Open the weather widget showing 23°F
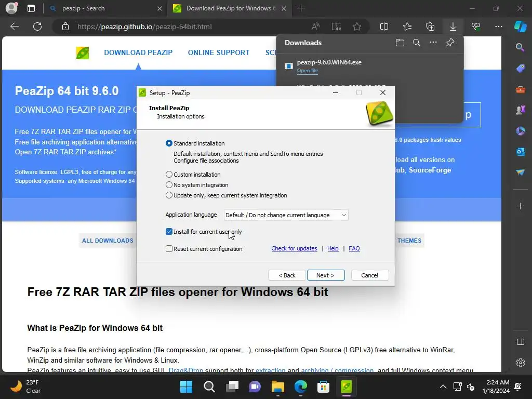 26,387
